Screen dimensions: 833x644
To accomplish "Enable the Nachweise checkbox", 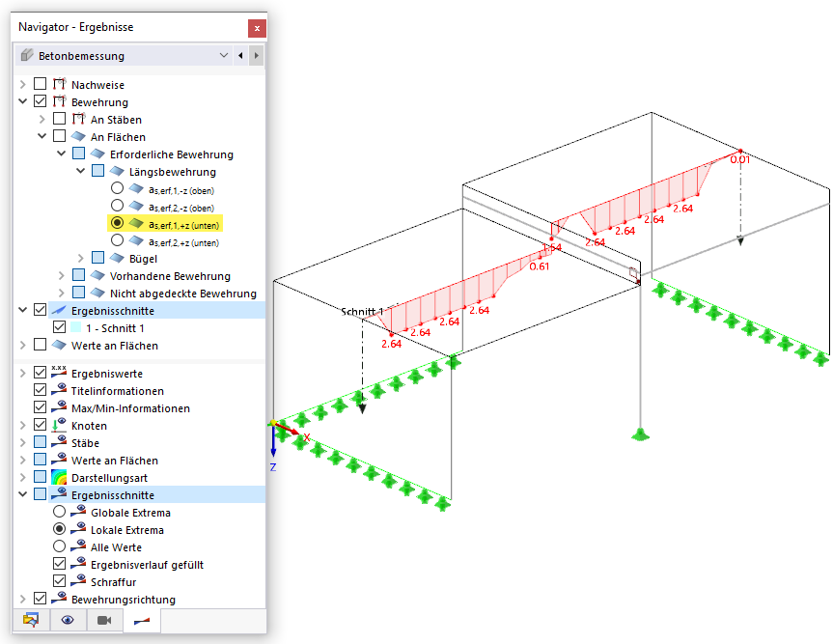I will (x=40, y=84).
